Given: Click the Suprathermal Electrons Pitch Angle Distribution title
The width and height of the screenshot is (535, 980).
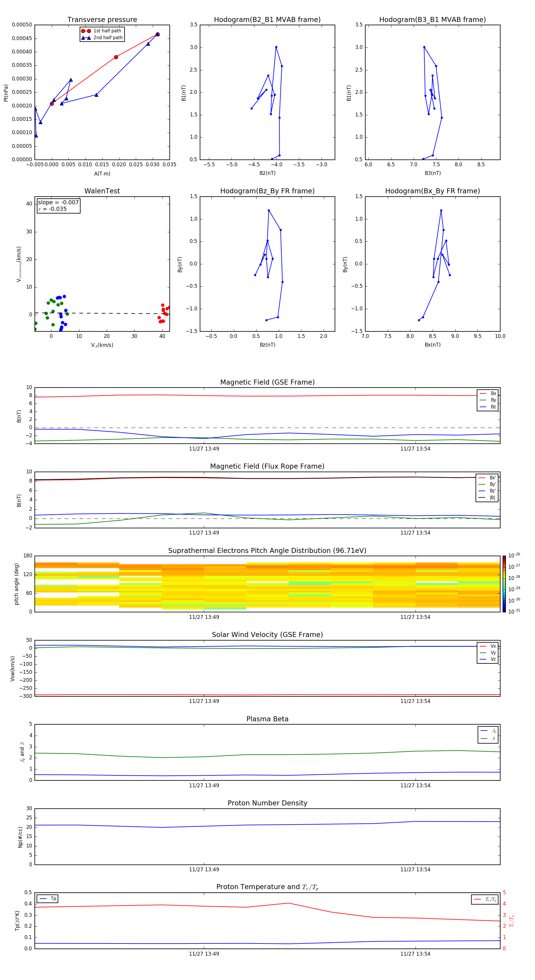Looking at the screenshot, I should (267, 551).
